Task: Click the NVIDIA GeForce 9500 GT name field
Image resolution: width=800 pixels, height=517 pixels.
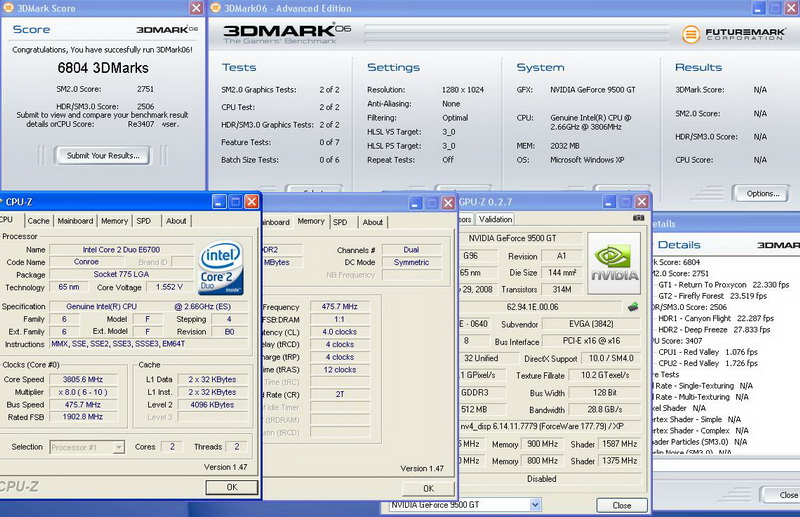Action: point(520,238)
